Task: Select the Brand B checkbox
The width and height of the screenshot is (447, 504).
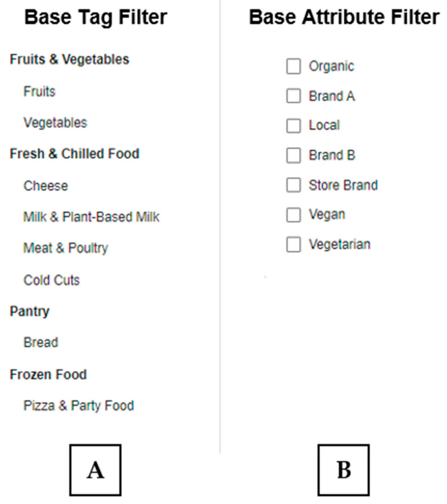Action: tap(293, 155)
